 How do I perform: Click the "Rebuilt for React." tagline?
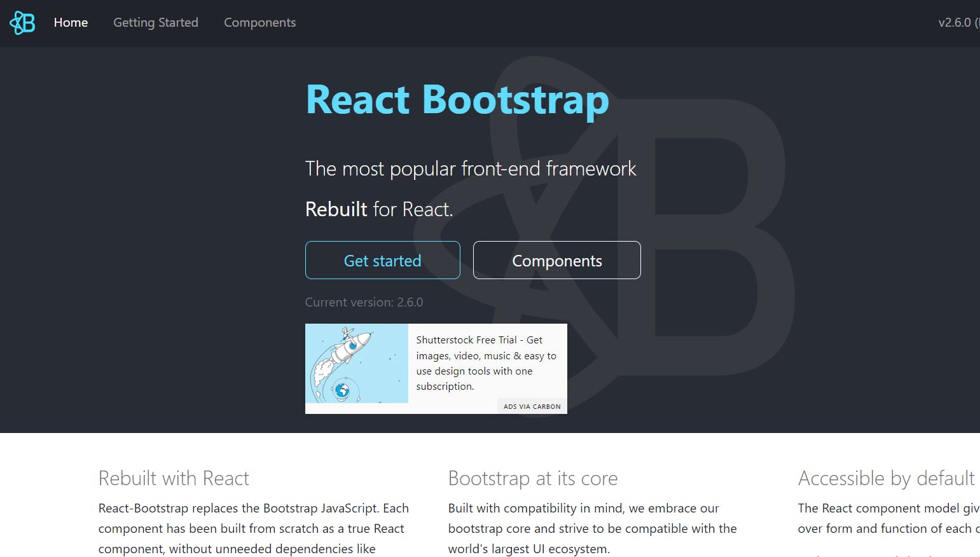[379, 209]
